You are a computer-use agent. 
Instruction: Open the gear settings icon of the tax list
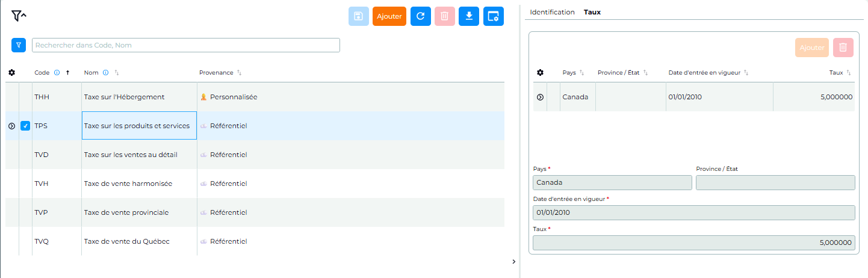coord(11,73)
